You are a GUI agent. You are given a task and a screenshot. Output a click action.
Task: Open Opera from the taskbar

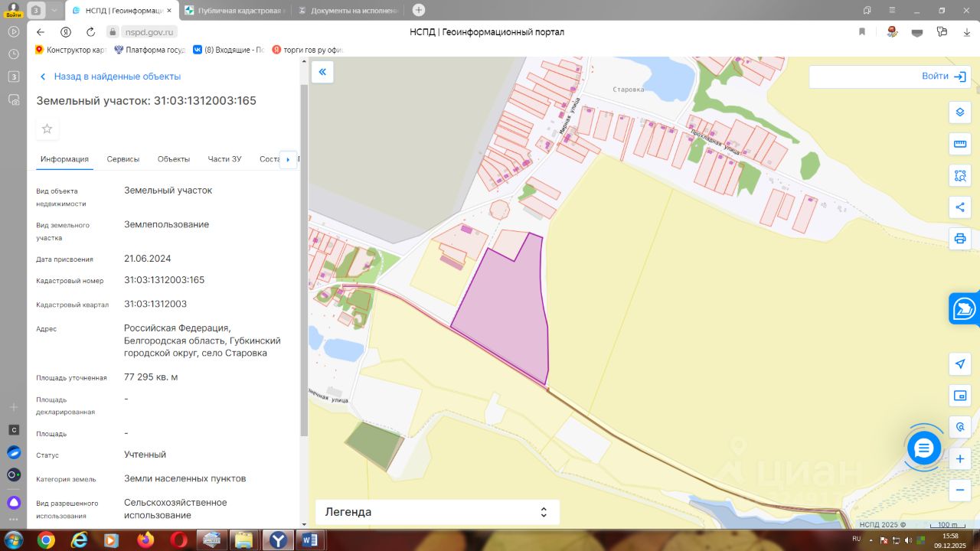[x=179, y=540]
